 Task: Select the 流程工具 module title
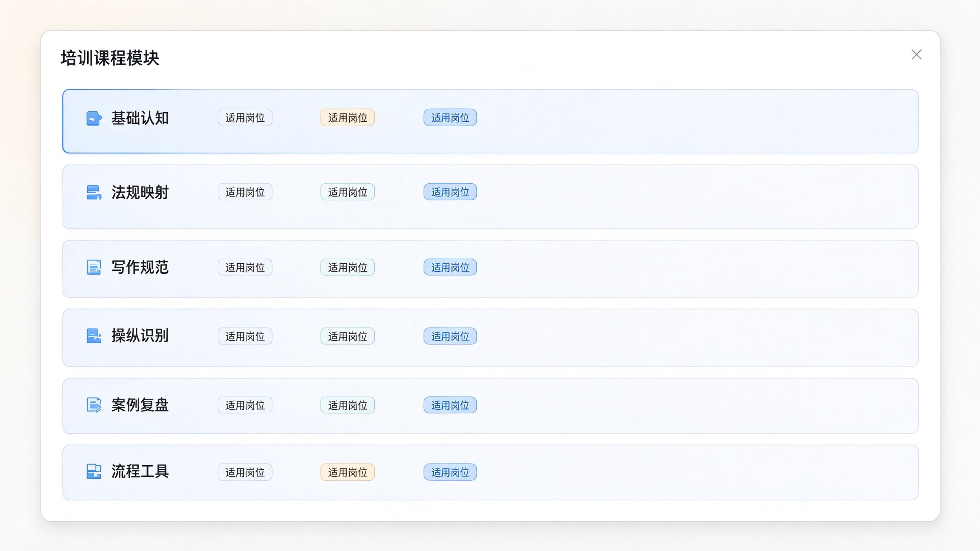[140, 472]
